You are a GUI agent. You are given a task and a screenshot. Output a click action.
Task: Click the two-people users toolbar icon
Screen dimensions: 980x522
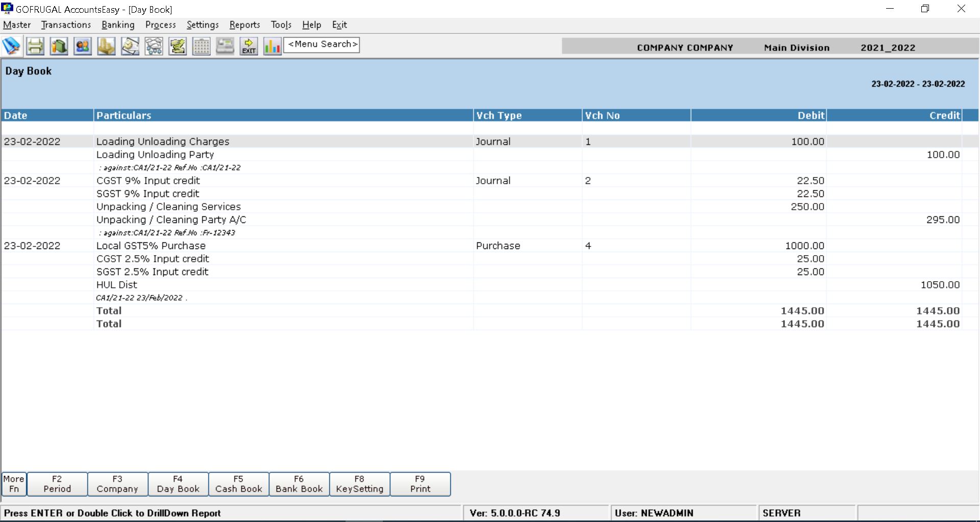coord(83,46)
